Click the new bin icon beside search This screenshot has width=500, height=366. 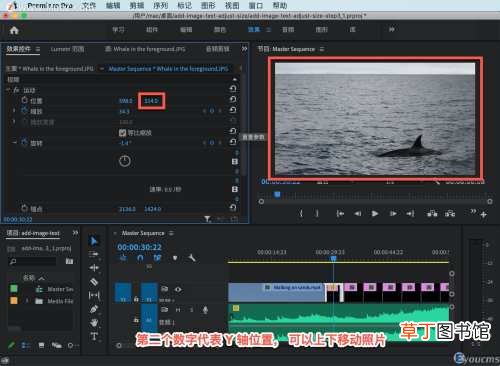coord(69,261)
